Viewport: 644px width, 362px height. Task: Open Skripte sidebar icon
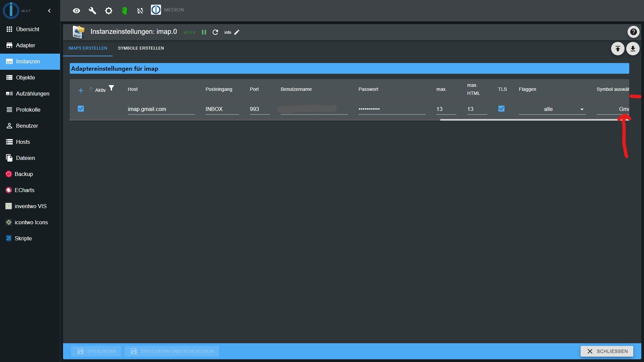(8, 238)
